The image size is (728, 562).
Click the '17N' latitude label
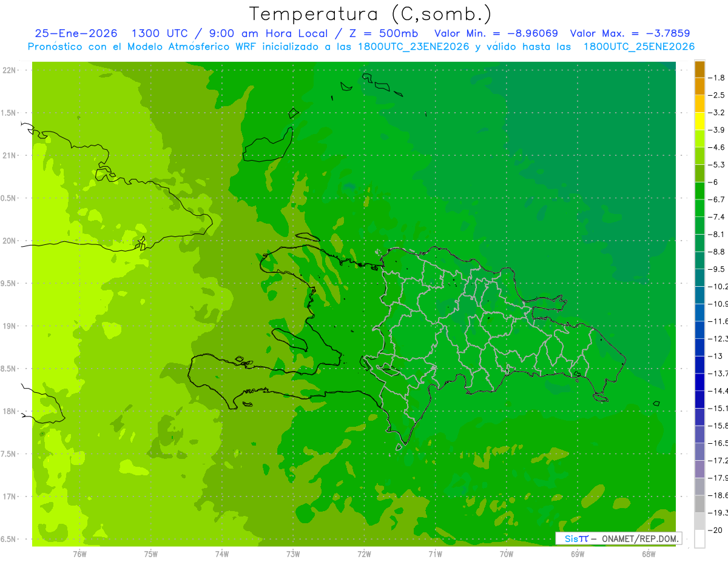coord(10,497)
